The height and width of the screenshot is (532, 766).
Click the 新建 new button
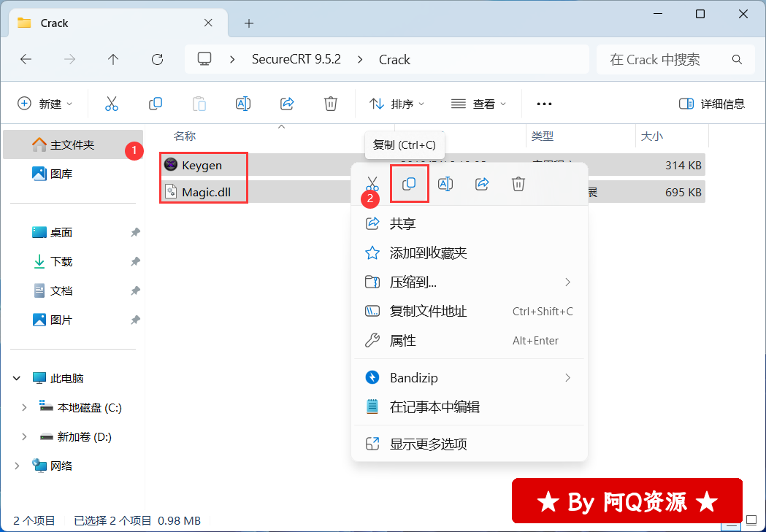pos(45,104)
